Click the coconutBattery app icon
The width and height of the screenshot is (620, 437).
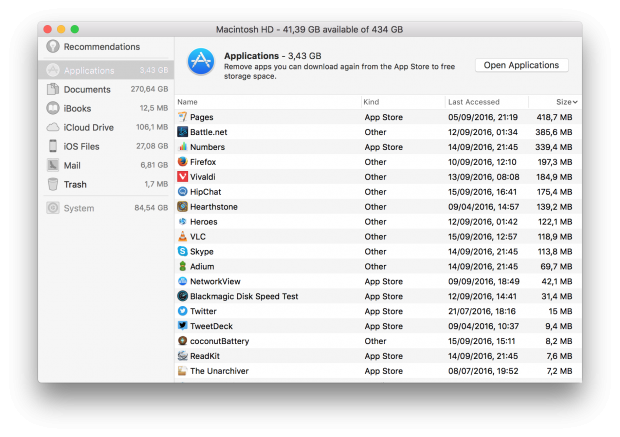[182, 341]
